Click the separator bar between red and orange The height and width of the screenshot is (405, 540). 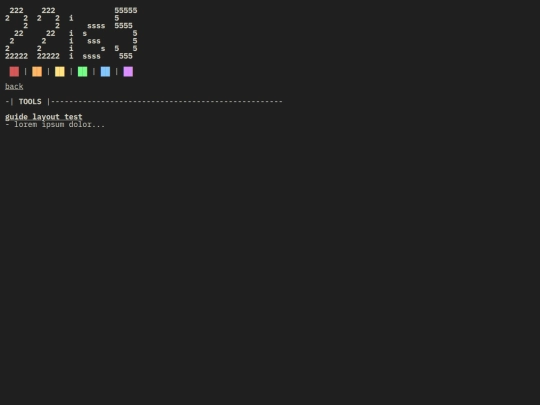click(x=25, y=72)
